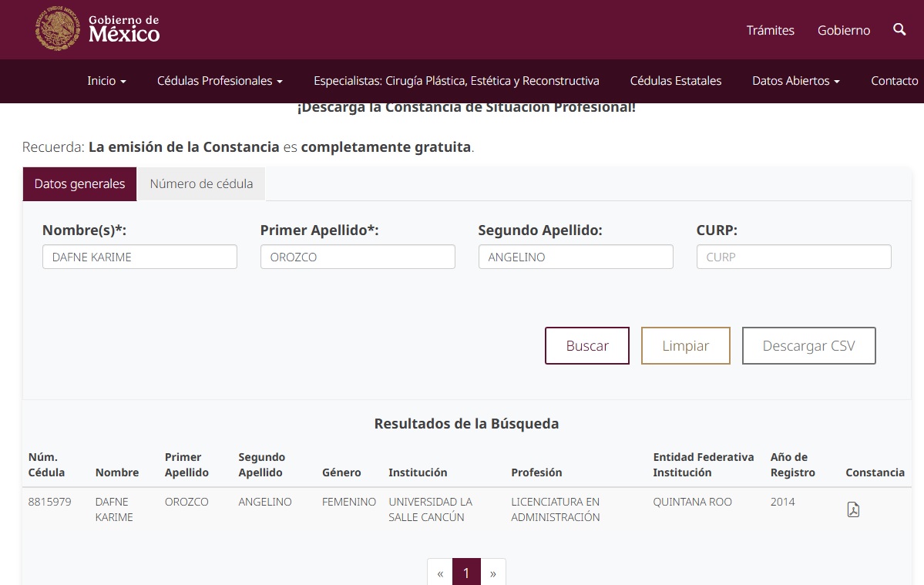Expand the Inicio dropdown menu

click(106, 81)
